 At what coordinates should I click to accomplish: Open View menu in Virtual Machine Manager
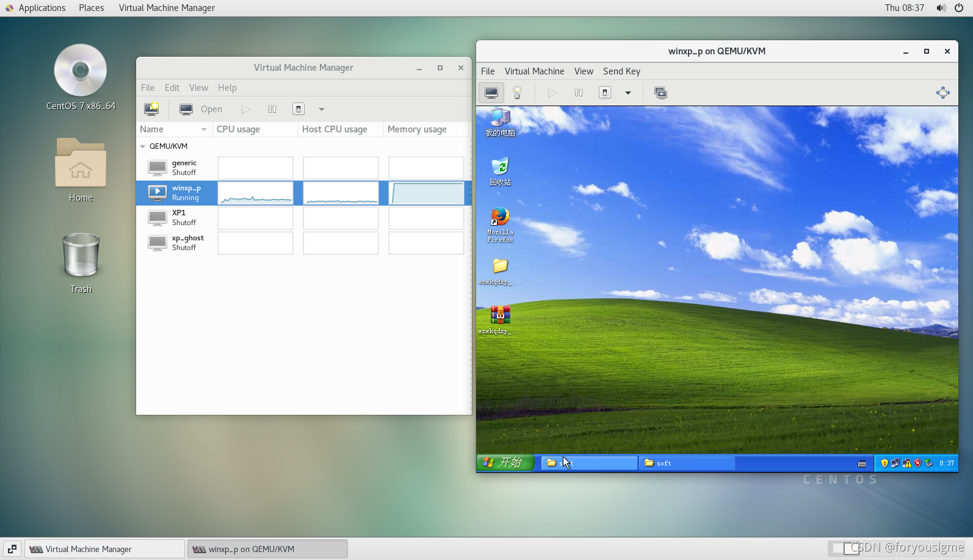pyautogui.click(x=198, y=88)
